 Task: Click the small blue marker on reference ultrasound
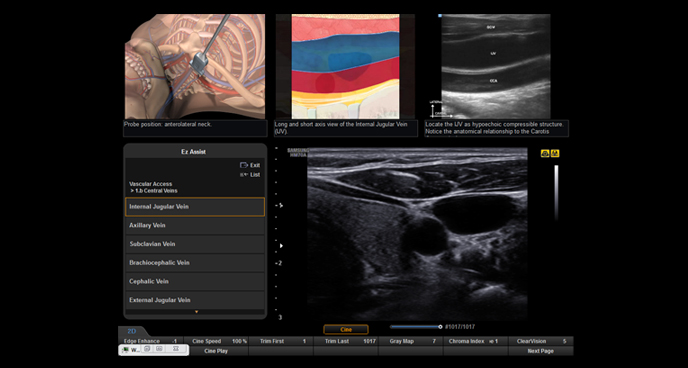440,16
